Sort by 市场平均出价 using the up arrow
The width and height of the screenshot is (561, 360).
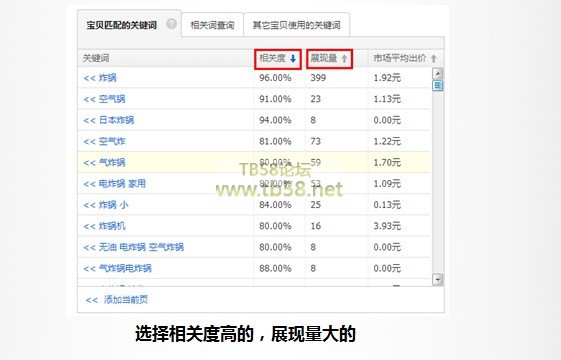(434, 59)
